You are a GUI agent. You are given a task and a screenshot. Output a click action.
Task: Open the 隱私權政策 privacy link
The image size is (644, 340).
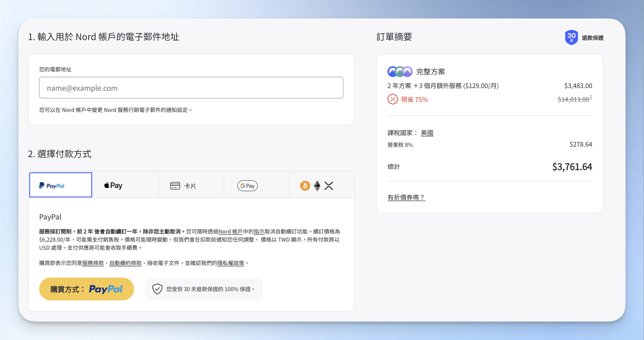231,263
